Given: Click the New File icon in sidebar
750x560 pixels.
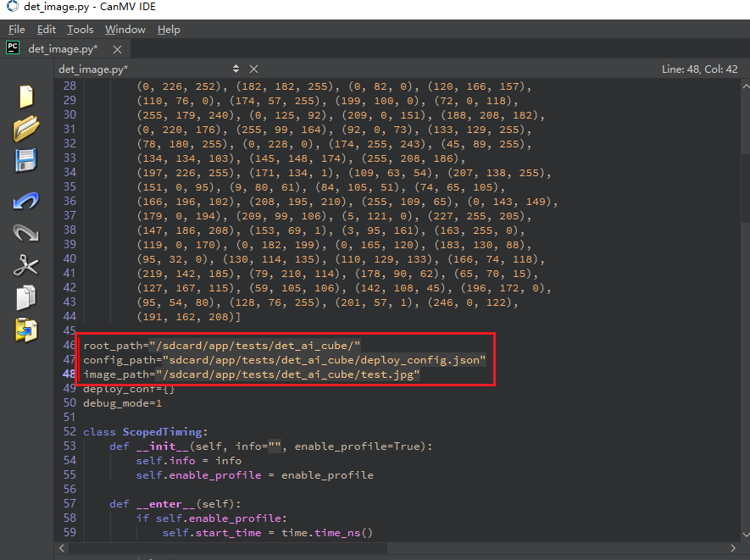Looking at the screenshot, I should point(26,97).
